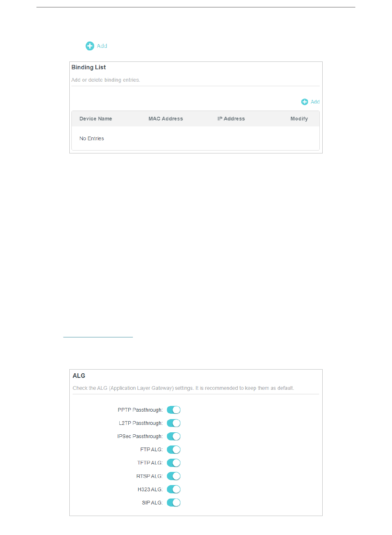Screen dimensions: 392x535
Task: Click the L2TP Passthrough label
Action: click(x=141, y=423)
